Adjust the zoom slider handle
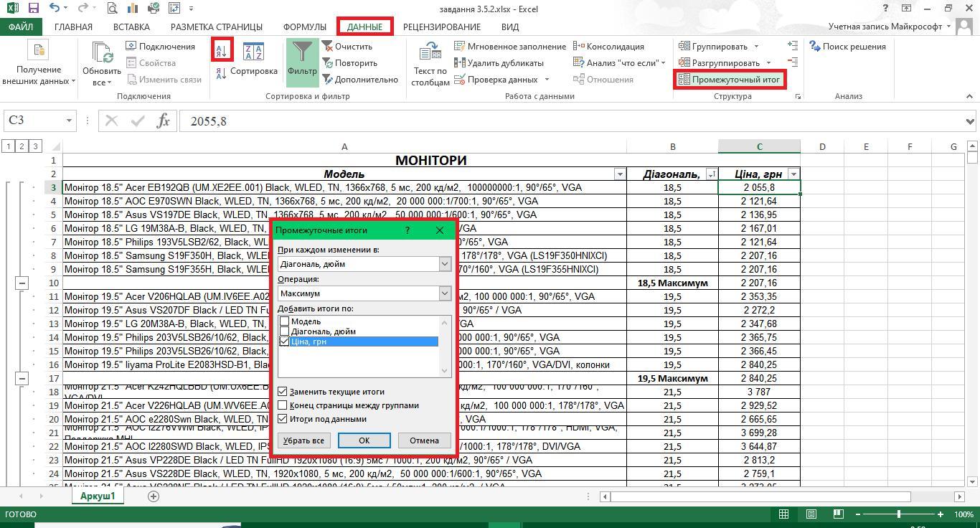 (x=899, y=514)
